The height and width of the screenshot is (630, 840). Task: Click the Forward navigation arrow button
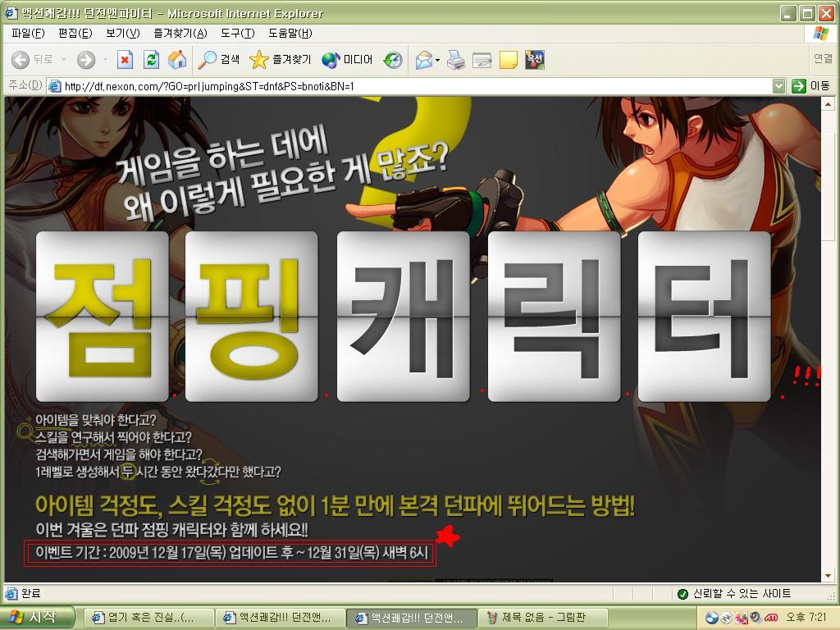tap(85, 59)
